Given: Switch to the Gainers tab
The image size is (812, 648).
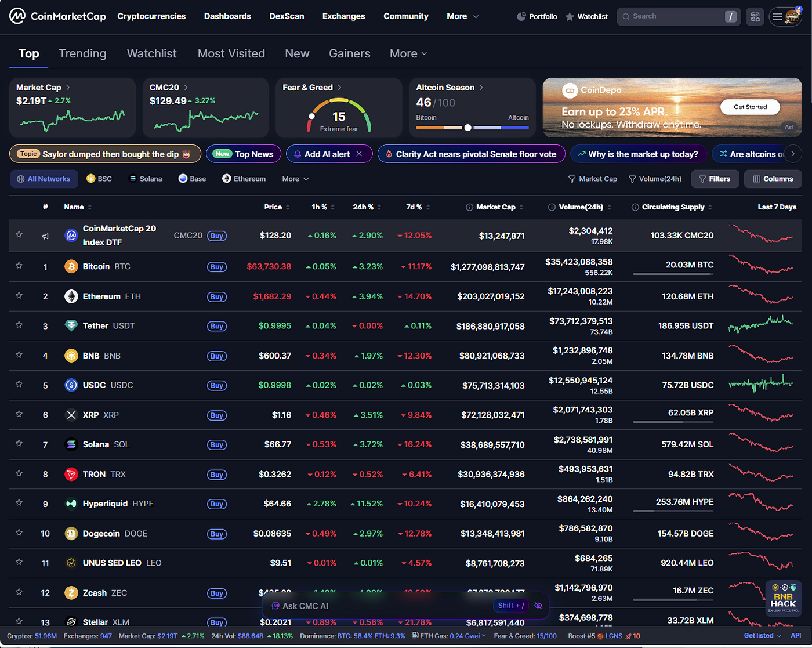Looking at the screenshot, I should (x=349, y=53).
